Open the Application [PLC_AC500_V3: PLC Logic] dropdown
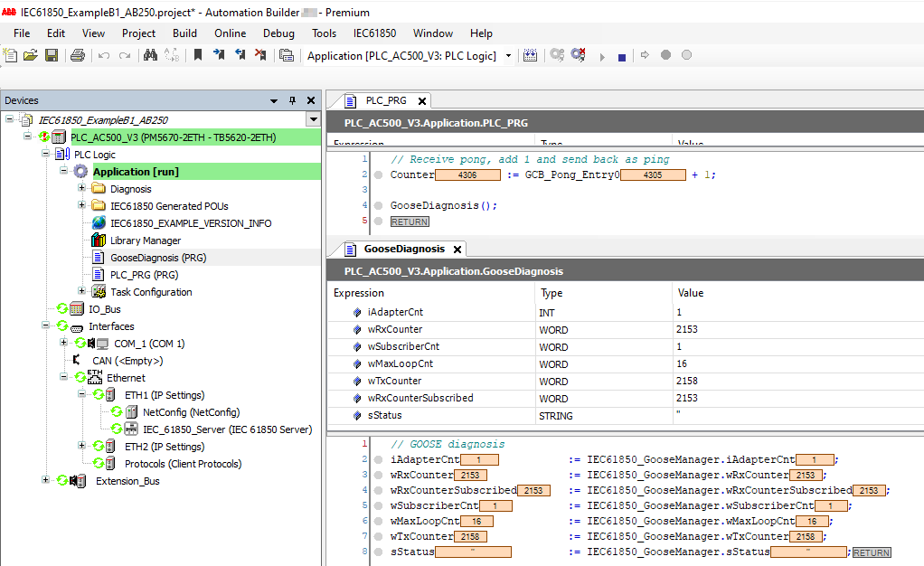The height and width of the screenshot is (566, 924). coord(508,56)
